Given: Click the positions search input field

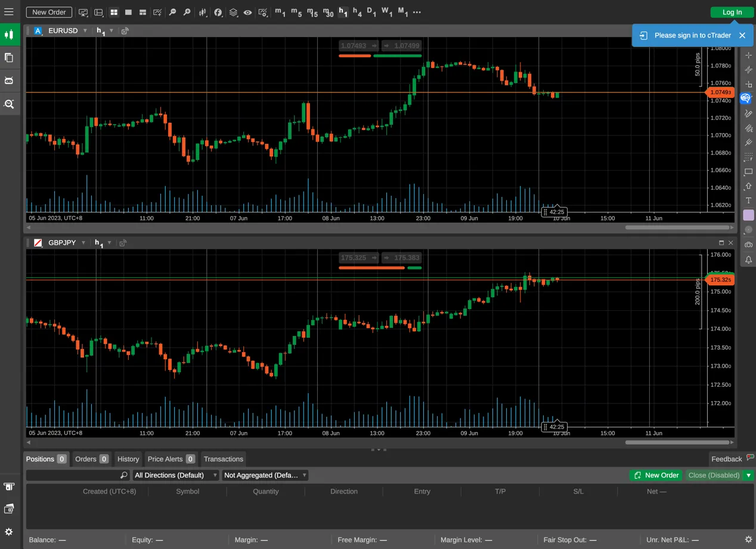Looking at the screenshot, I should [x=78, y=475].
